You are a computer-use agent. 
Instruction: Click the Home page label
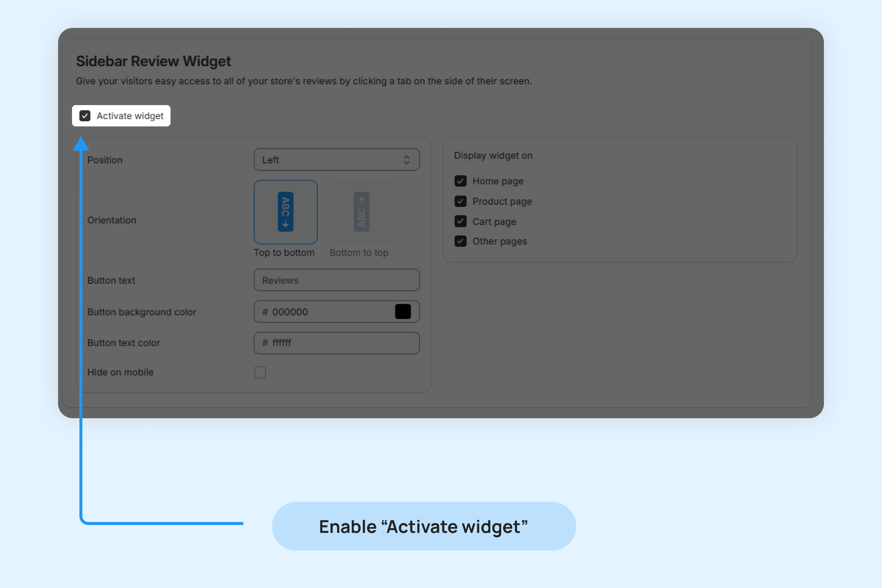coord(498,181)
